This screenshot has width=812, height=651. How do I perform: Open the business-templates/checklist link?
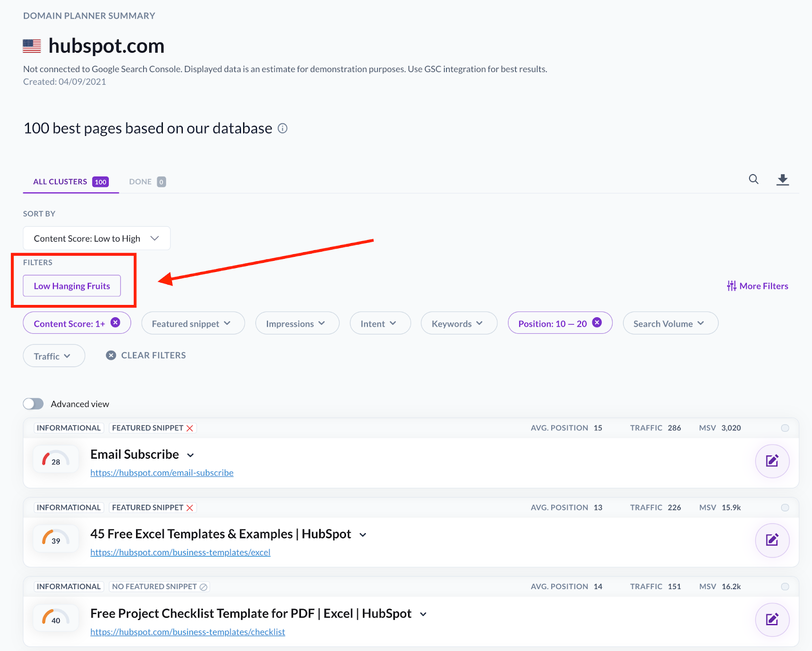pyautogui.click(x=188, y=632)
